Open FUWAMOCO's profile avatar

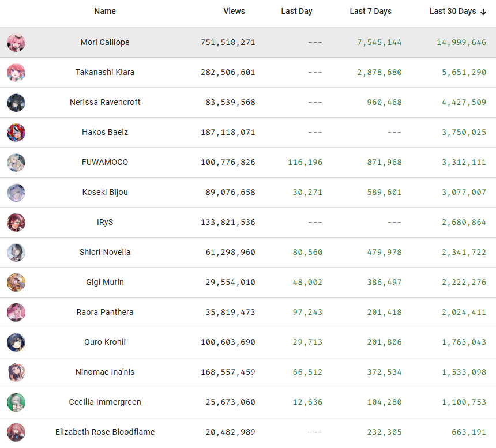[16, 163]
